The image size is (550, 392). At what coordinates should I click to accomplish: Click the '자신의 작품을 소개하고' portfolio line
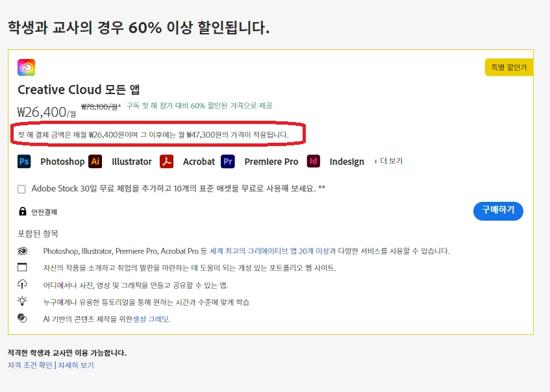(190, 268)
